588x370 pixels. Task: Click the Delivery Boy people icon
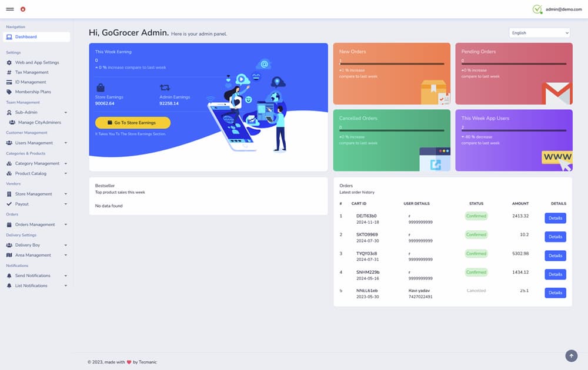tap(9, 245)
